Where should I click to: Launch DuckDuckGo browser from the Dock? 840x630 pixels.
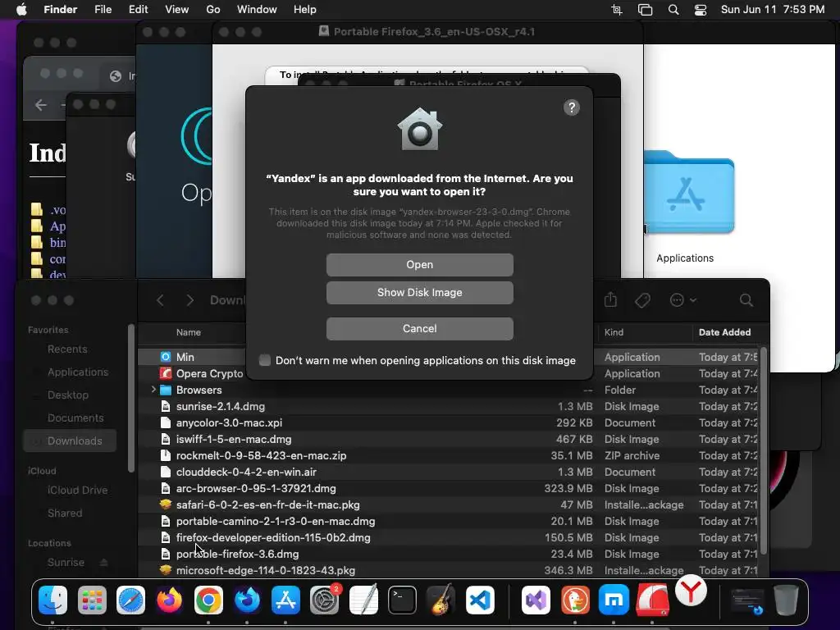575,600
